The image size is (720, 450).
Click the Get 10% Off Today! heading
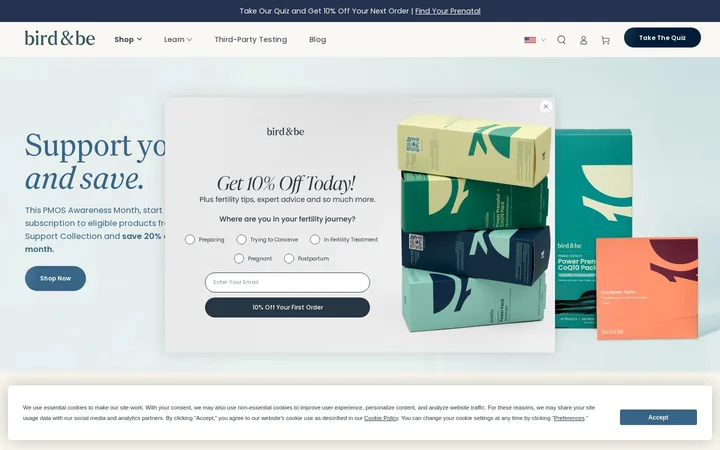point(286,183)
